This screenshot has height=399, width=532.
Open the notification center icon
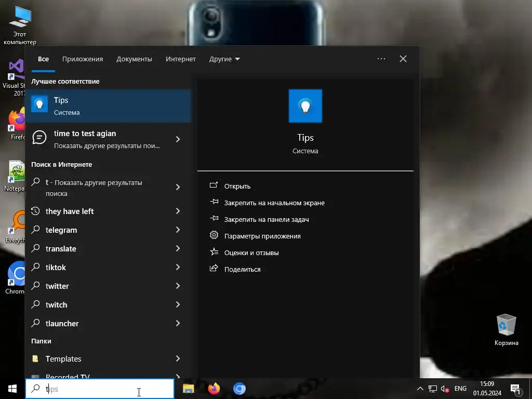(515, 389)
